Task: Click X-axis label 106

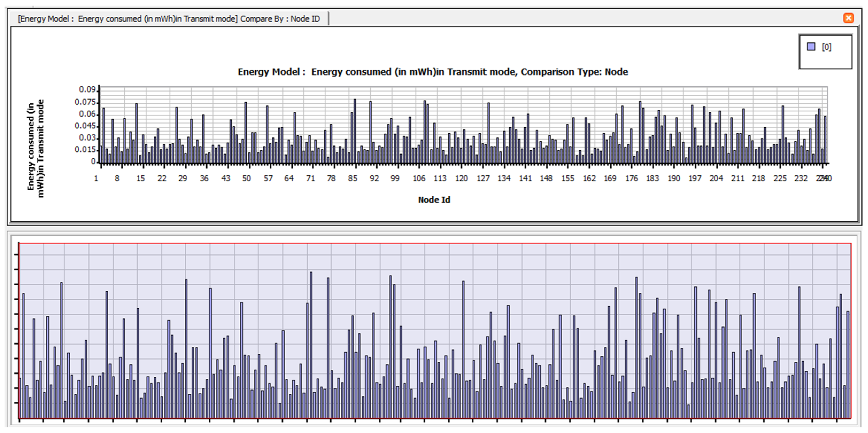Action: [419, 178]
